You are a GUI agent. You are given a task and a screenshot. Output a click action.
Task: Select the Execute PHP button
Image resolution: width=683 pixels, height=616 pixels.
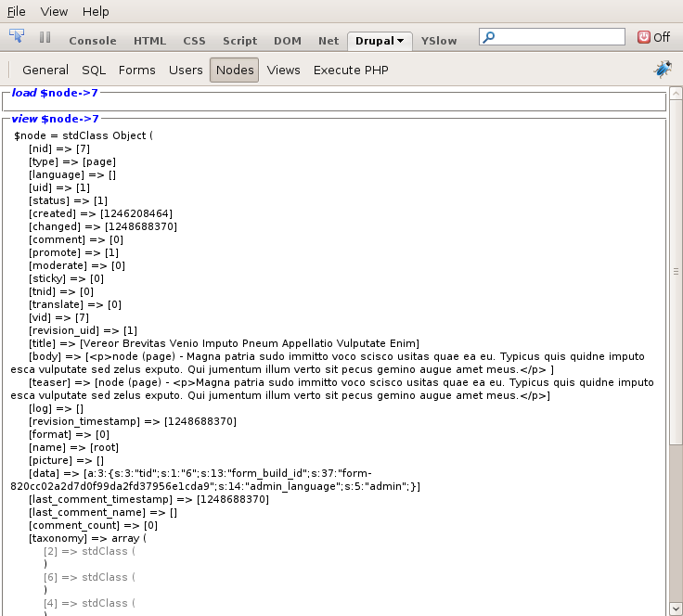click(351, 70)
